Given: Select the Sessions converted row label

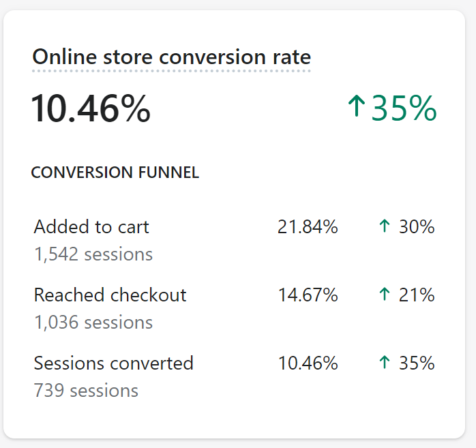Looking at the screenshot, I should 113,363.
